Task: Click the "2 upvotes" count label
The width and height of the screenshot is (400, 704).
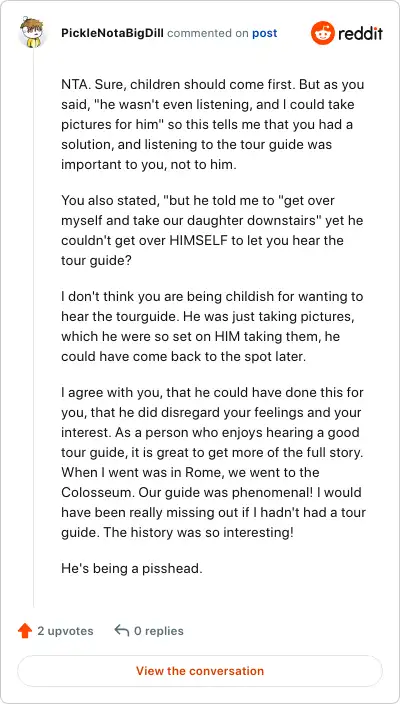Action: click(65, 631)
